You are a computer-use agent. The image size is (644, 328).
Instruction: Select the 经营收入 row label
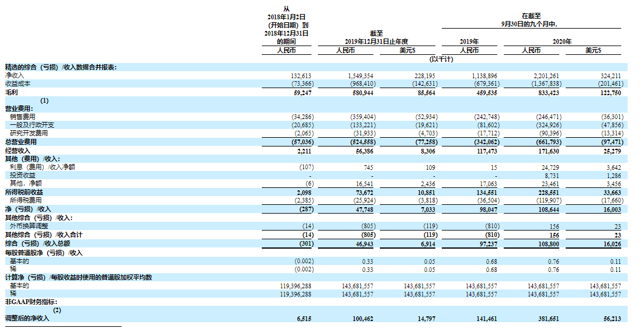[x=18, y=151]
